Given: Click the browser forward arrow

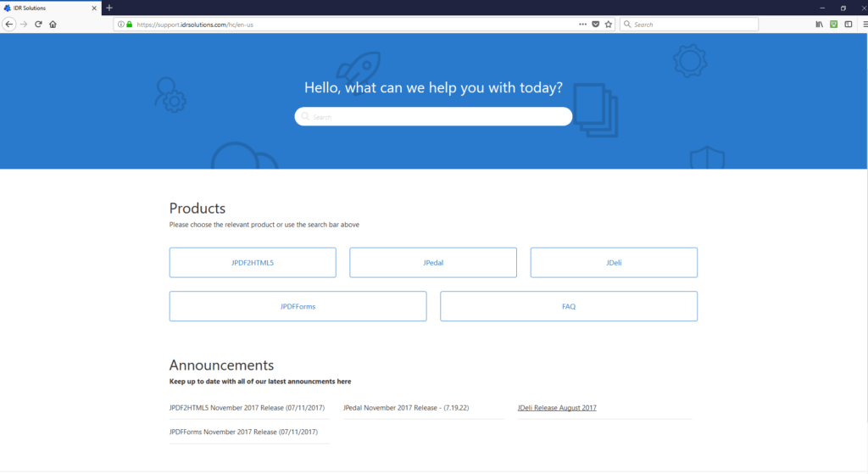Looking at the screenshot, I should pos(24,25).
